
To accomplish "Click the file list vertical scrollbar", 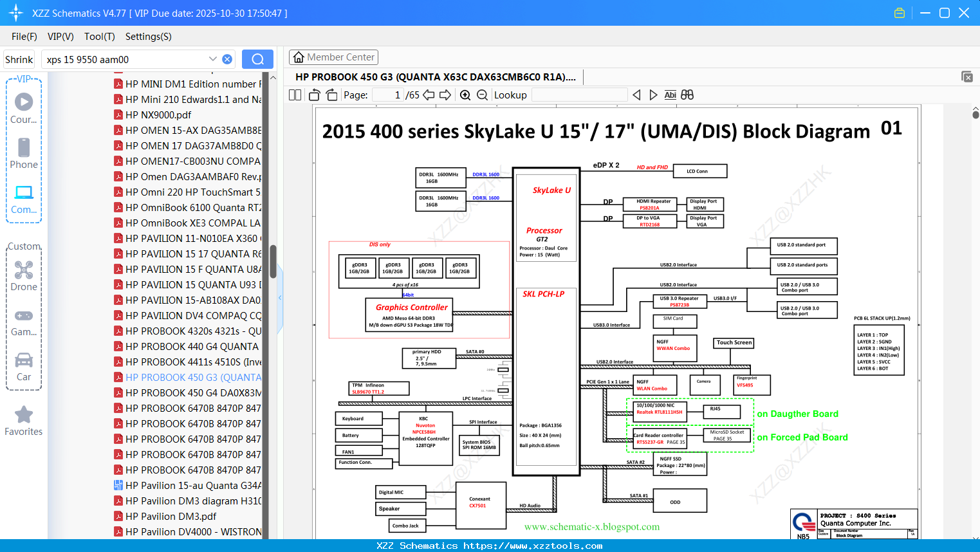I will tap(273, 261).
